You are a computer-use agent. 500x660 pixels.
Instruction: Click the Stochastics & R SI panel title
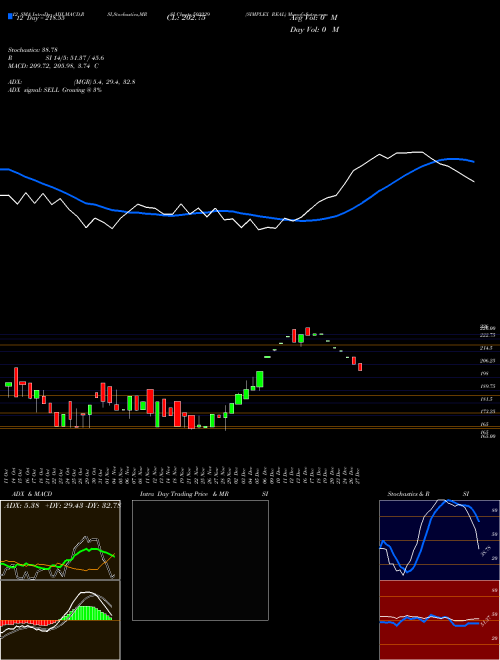(428, 494)
